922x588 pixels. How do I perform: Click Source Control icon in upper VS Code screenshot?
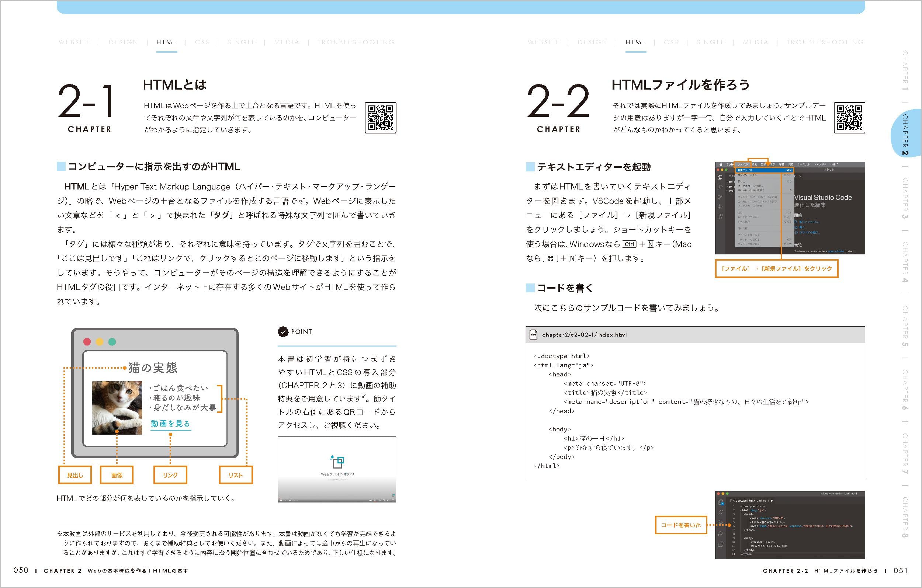tap(720, 197)
